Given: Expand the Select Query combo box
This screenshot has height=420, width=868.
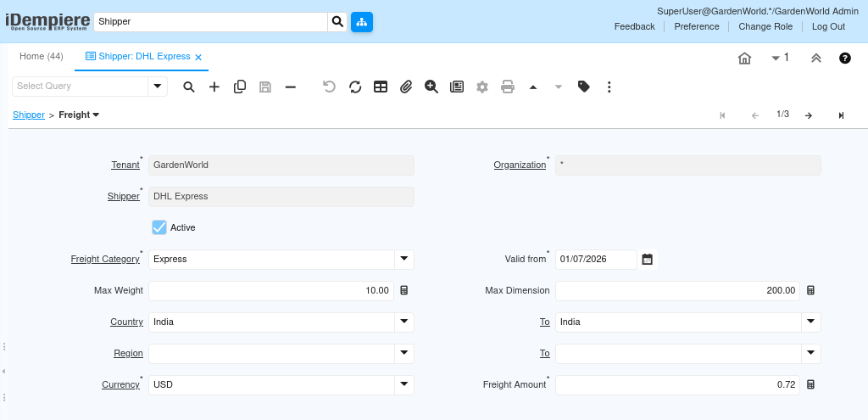Looking at the screenshot, I should [157, 87].
